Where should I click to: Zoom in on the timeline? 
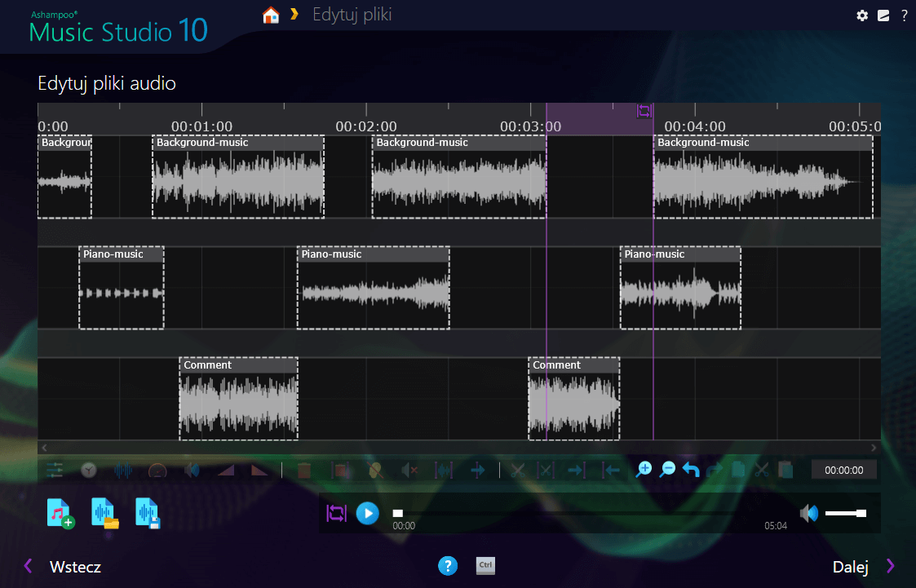click(643, 469)
